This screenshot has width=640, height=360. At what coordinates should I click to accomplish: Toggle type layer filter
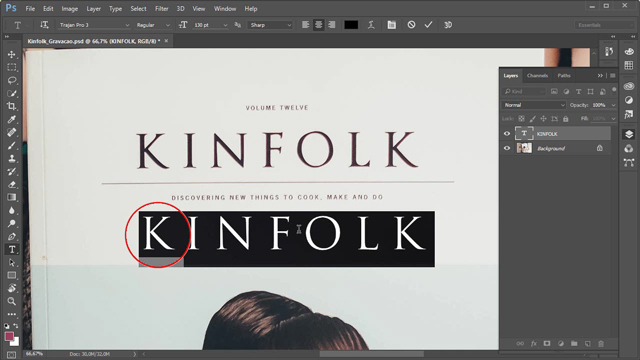pyautogui.click(x=578, y=91)
